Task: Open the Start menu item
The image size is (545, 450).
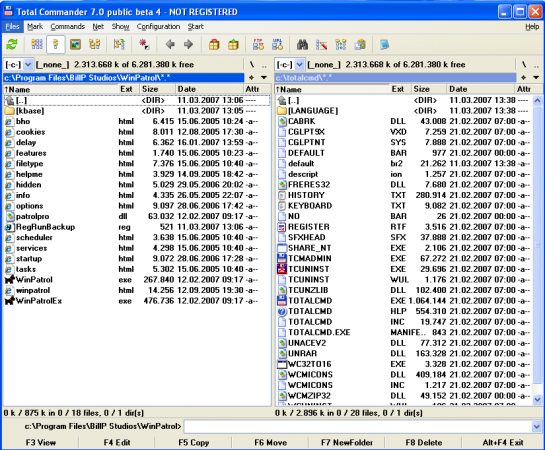Action: tap(196, 27)
